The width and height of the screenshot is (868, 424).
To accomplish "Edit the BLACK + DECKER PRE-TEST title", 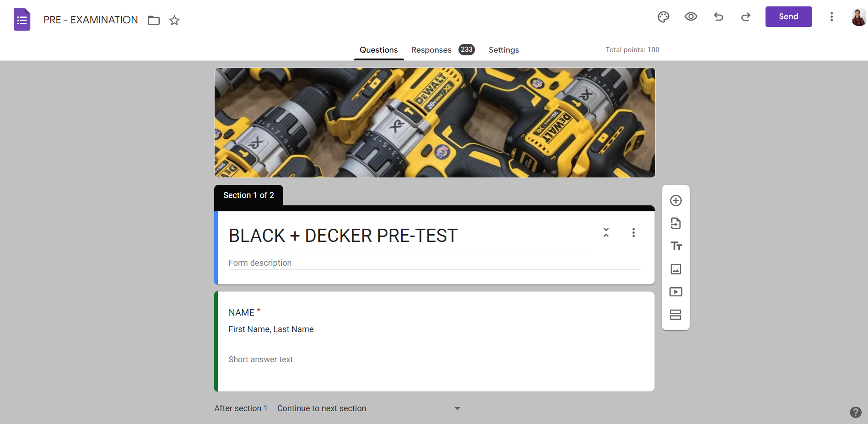I will pyautogui.click(x=343, y=236).
